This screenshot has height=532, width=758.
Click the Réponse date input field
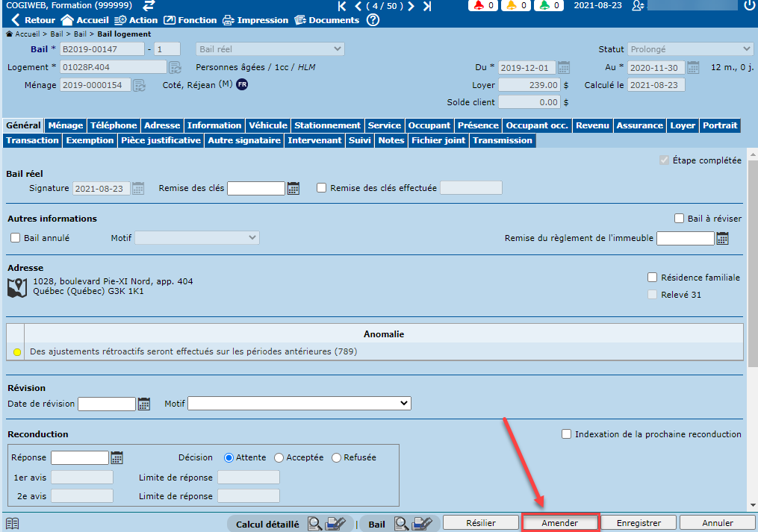(x=80, y=457)
